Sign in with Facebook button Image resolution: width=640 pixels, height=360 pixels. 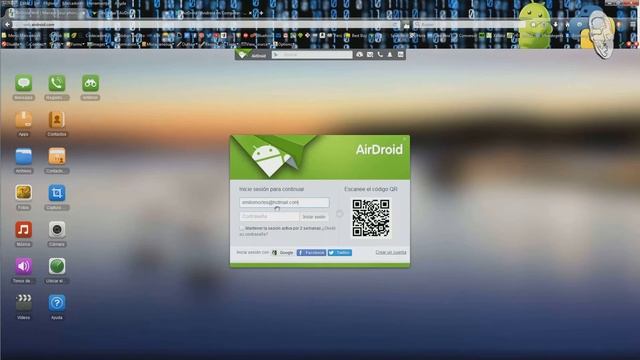click(x=311, y=253)
